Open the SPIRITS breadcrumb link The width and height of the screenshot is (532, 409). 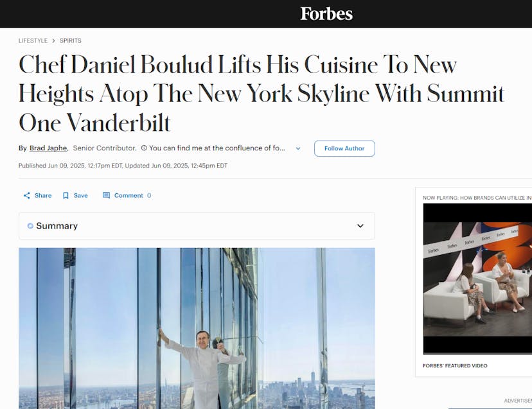71,40
